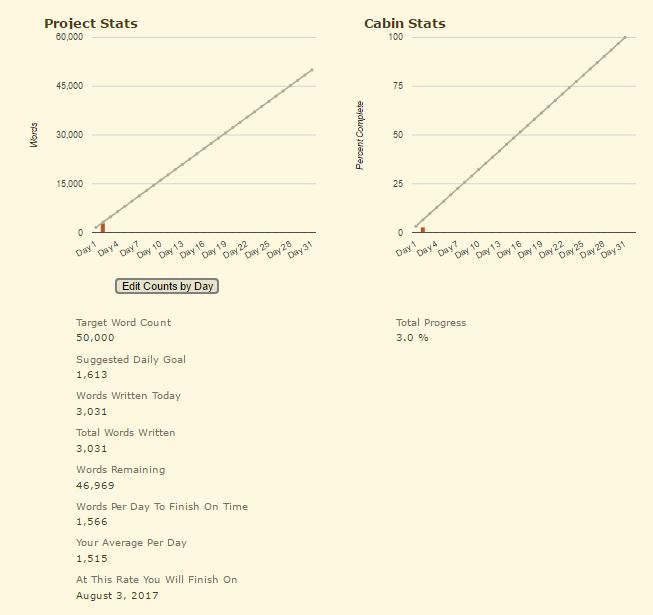Click the Day 16 label on Cabin Stats chart
The width and height of the screenshot is (653, 615).
(510, 249)
